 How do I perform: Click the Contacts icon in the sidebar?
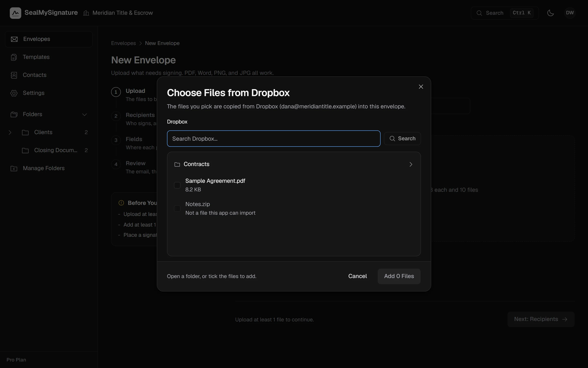point(14,75)
